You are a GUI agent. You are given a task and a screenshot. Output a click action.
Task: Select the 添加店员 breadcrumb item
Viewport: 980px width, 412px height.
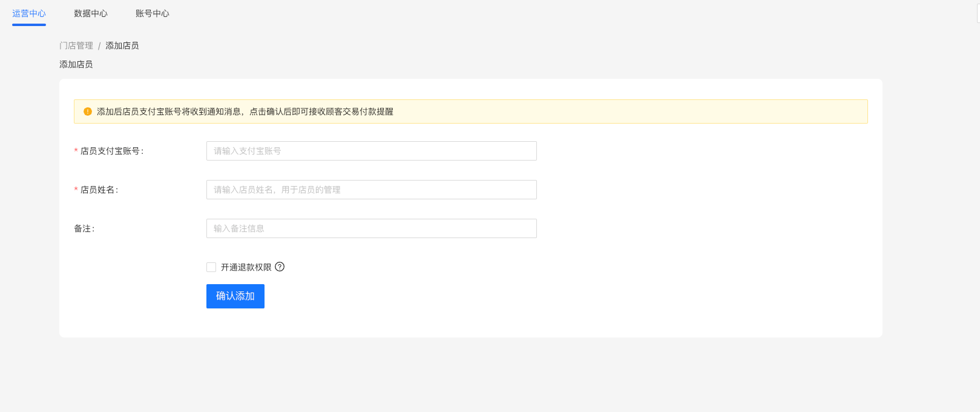122,45
